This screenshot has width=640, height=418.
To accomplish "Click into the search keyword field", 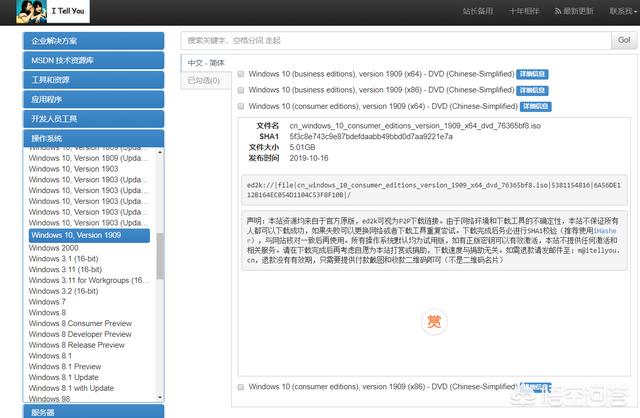I will point(396,40).
